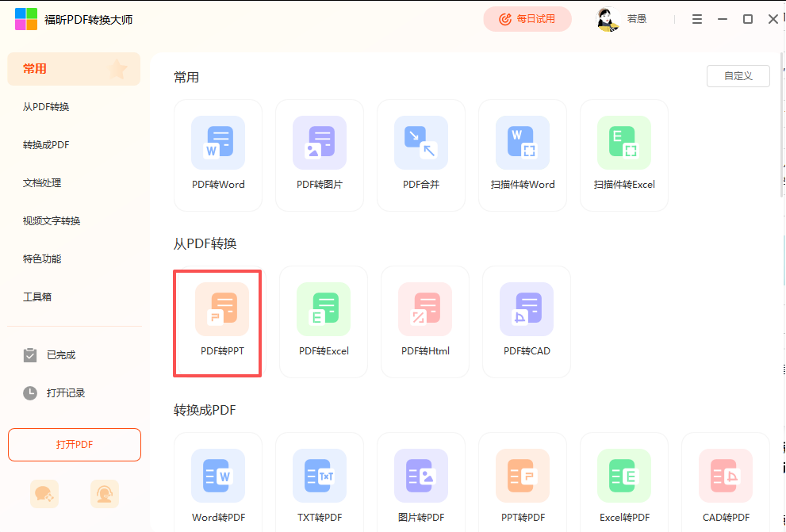Select the PDF转Html tool
Image resolution: width=786 pixels, height=532 pixels.
tap(425, 322)
